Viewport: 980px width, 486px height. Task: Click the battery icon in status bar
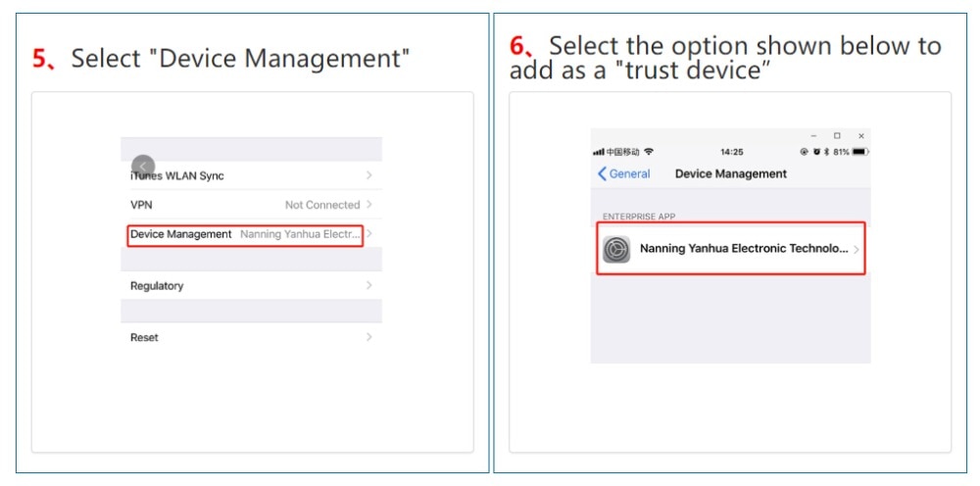[860, 152]
